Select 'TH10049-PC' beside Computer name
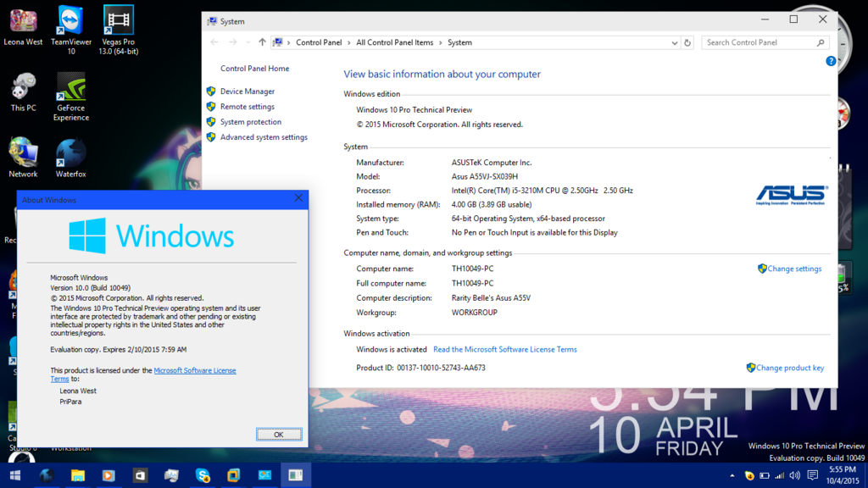The width and height of the screenshot is (868, 488). click(x=472, y=269)
